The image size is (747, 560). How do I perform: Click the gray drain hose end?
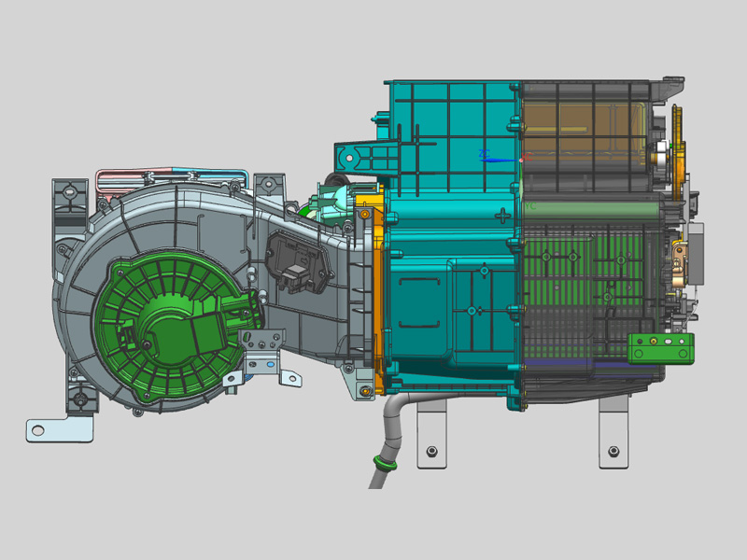(x=376, y=479)
